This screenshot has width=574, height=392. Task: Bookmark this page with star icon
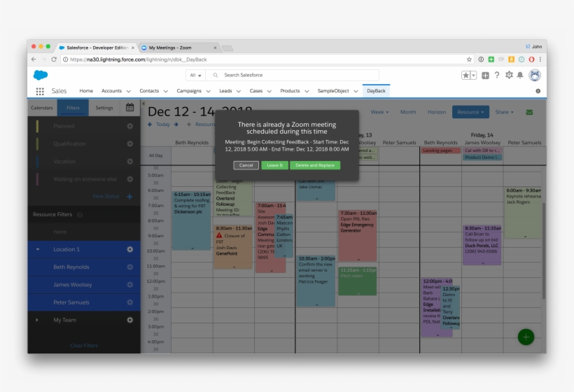pyautogui.click(x=469, y=59)
